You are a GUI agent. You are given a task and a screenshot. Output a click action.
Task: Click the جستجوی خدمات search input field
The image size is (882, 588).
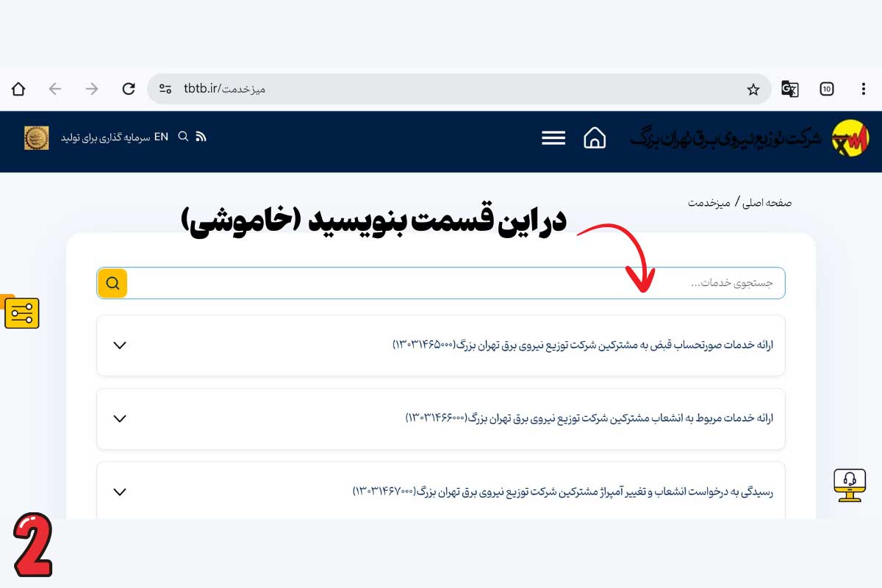pyautogui.click(x=456, y=283)
